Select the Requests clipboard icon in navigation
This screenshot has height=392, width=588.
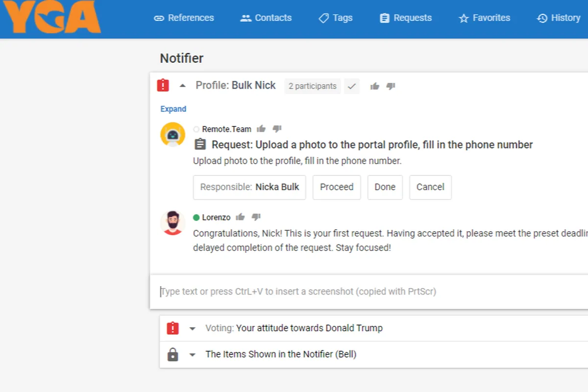[x=384, y=18]
